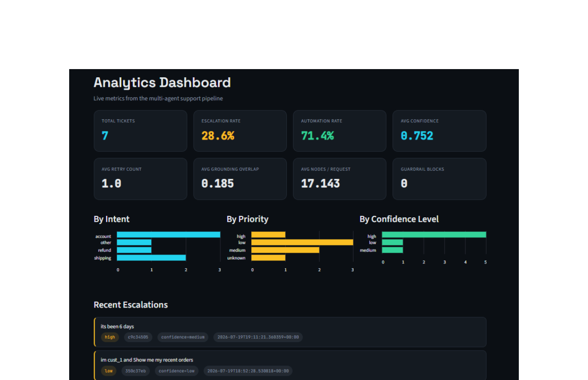
Task: Click the timestamp tag 2026-07-19T19:11:21.360359+00:00
Action: click(x=258, y=337)
